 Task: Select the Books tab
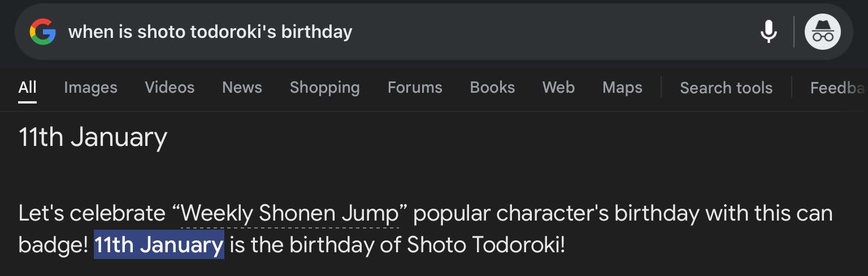(x=492, y=88)
